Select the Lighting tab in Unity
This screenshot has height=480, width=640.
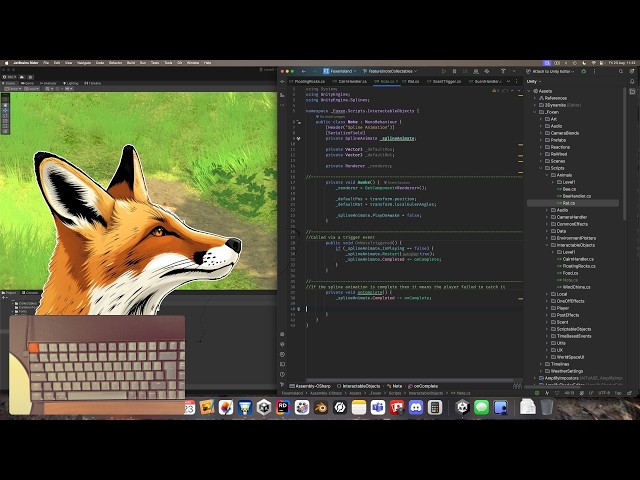pos(70,83)
